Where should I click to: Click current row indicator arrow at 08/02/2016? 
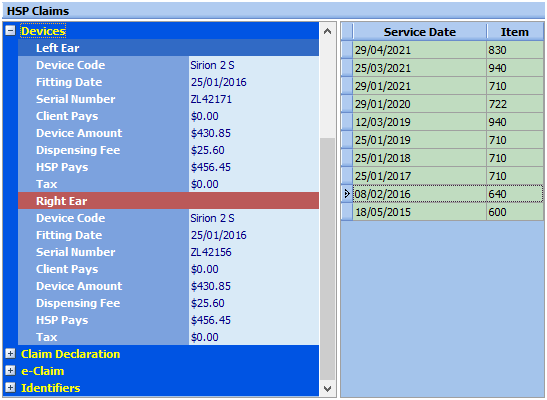tap(347, 194)
